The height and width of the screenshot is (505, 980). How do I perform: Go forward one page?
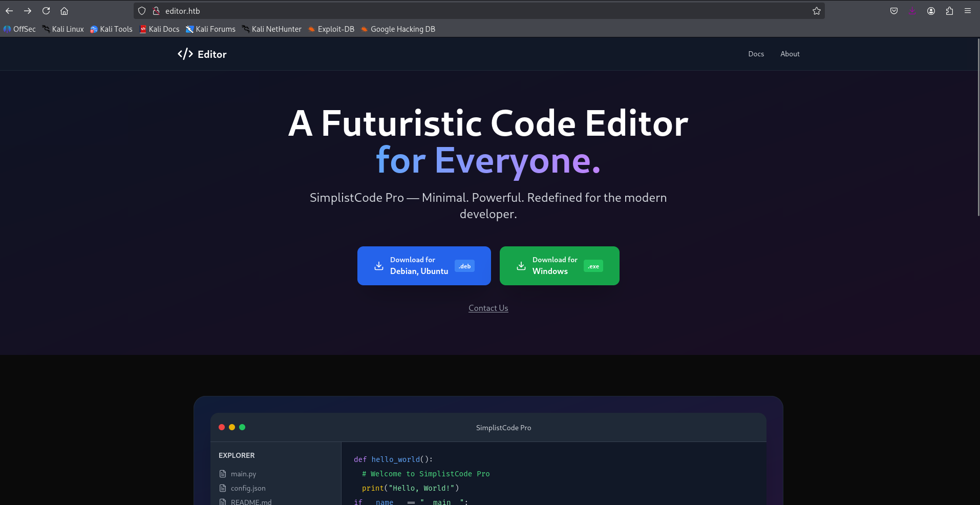(x=28, y=11)
